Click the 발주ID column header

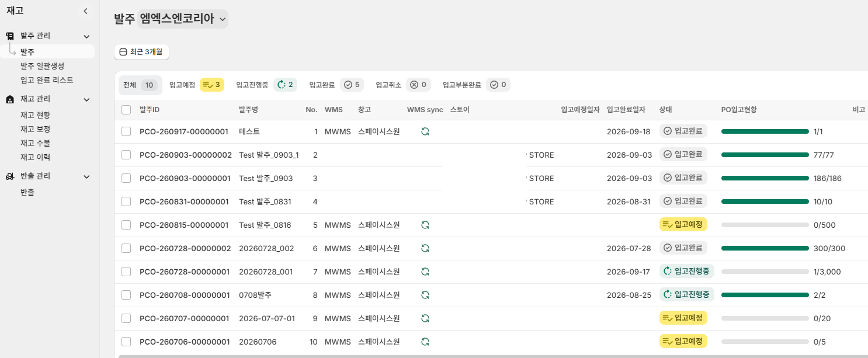(x=150, y=110)
